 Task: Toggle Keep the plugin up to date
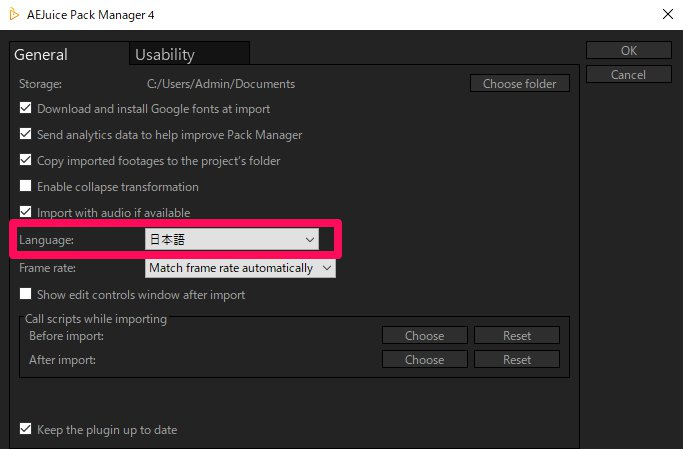(x=26, y=430)
